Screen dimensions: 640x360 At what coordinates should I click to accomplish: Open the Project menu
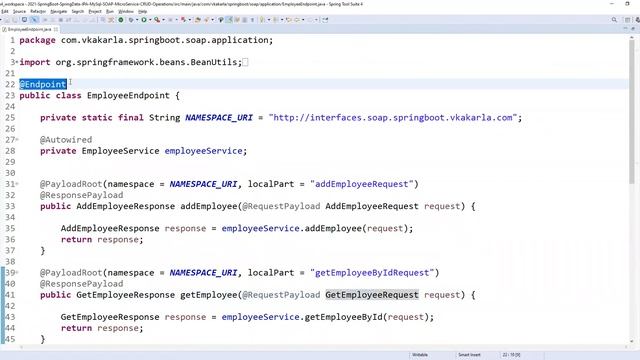coord(95,11)
